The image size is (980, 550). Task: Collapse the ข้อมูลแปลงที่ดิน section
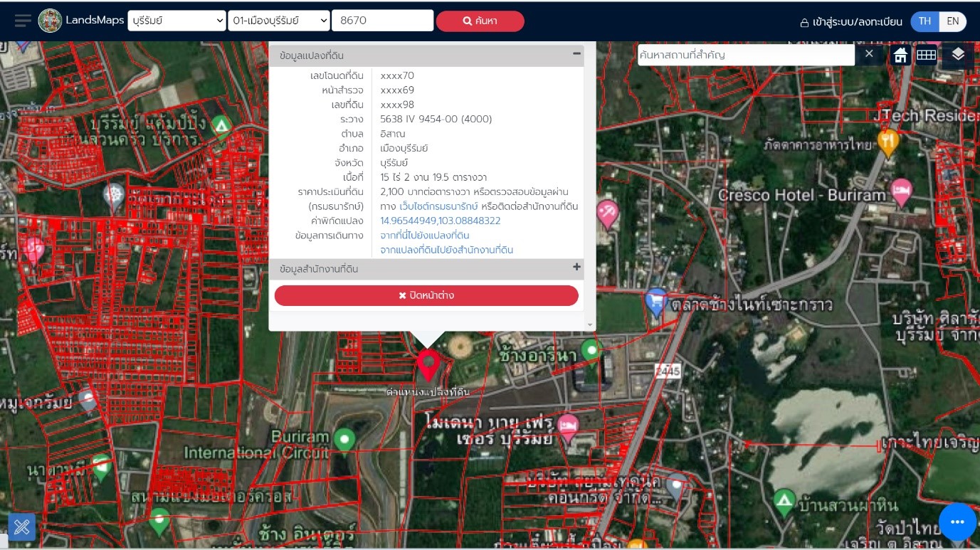click(576, 54)
